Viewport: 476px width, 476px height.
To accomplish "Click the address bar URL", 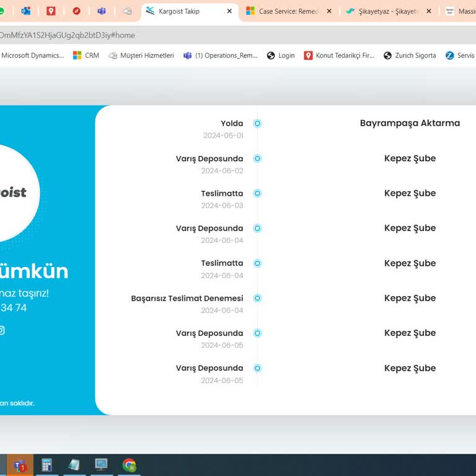I will tap(67, 35).
